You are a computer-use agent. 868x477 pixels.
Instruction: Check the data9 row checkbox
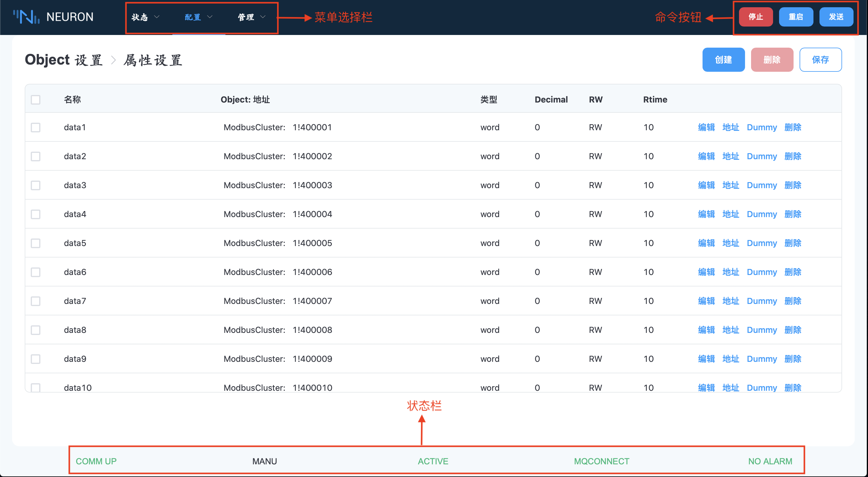(x=35, y=359)
